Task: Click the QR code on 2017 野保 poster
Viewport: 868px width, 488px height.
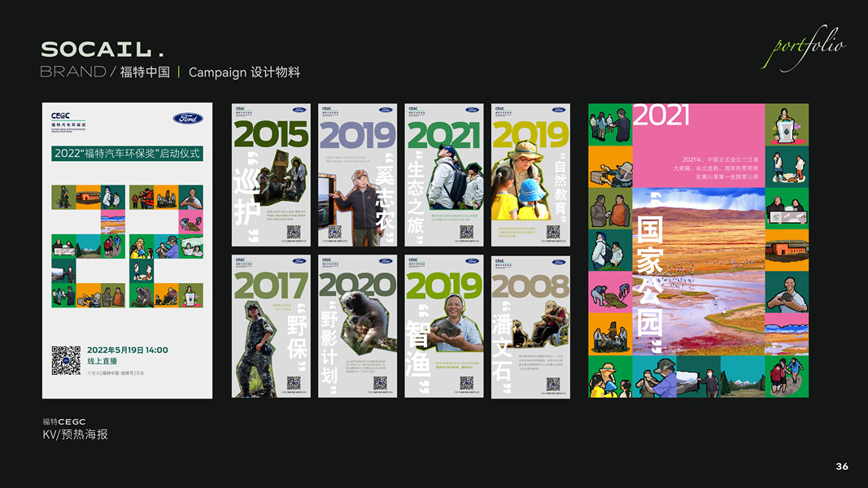Action: [x=294, y=383]
